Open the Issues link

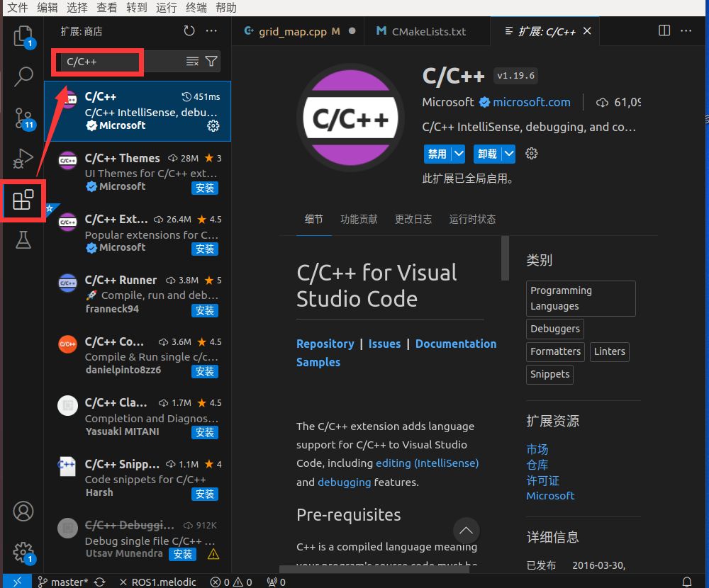[x=384, y=344]
